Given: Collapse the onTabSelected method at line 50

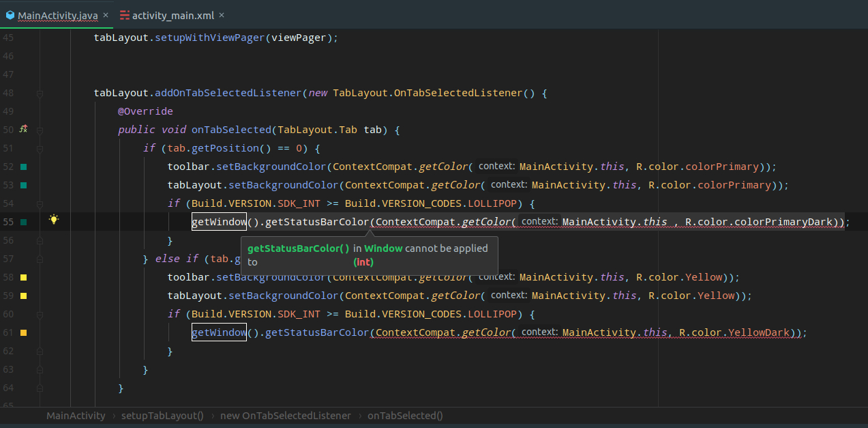Looking at the screenshot, I should tap(40, 130).
